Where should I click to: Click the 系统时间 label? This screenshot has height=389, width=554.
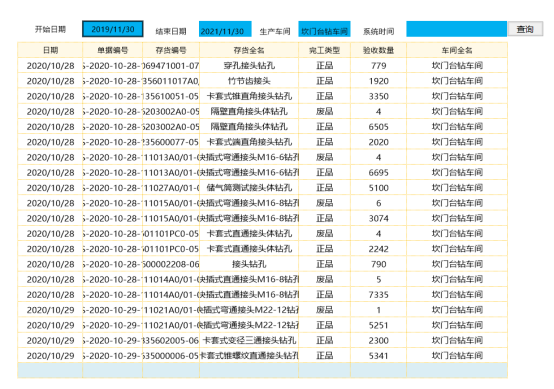(x=378, y=31)
